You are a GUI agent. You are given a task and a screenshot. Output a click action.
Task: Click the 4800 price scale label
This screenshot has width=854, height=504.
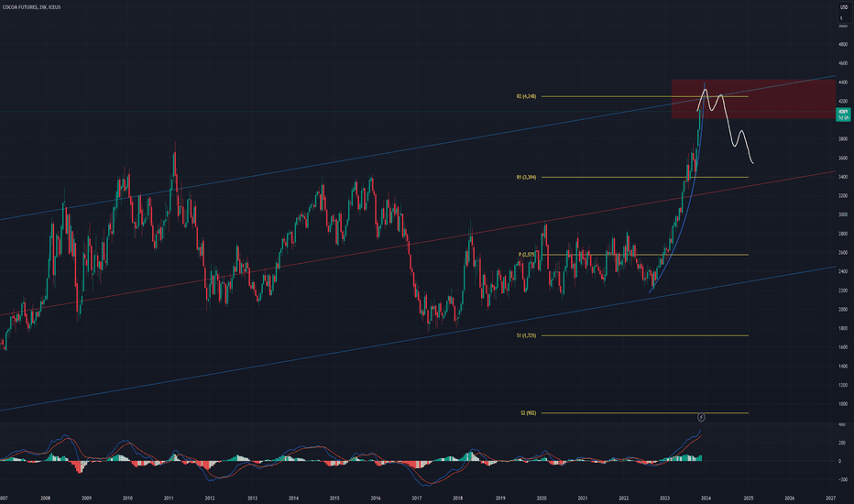[843, 45]
